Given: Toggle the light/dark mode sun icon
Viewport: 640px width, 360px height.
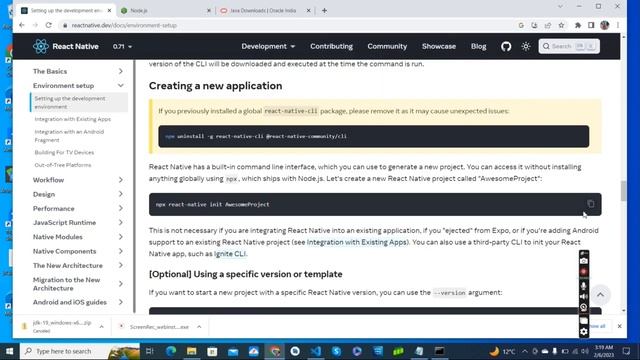Looking at the screenshot, I should tap(526, 47).
